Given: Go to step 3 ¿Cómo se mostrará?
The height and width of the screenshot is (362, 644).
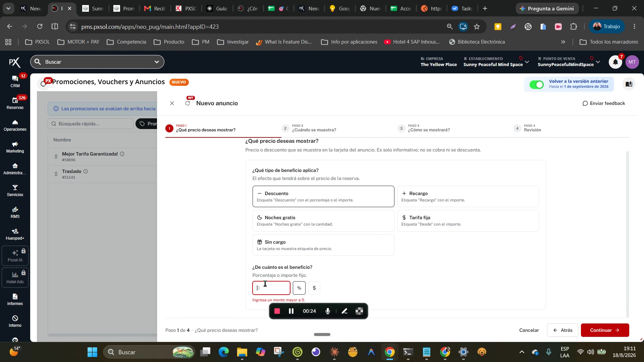Looking at the screenshot, I should pyautogui.click(x=424, y=128).
